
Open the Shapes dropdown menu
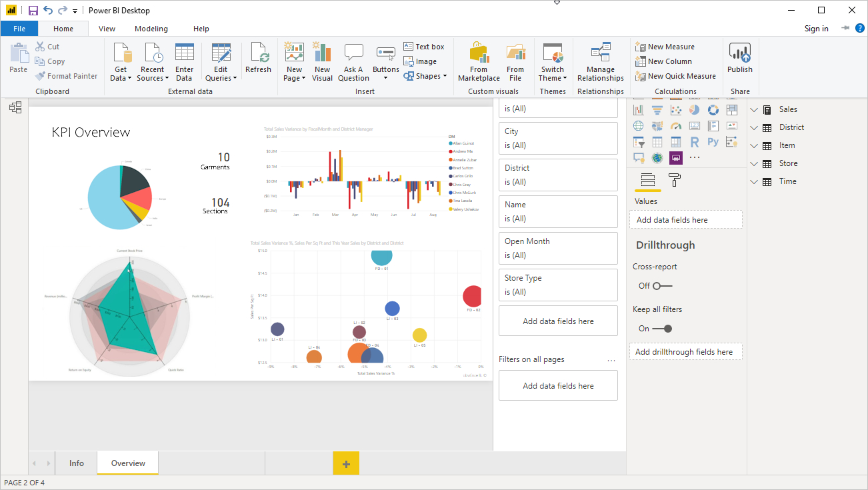point(426,76)
